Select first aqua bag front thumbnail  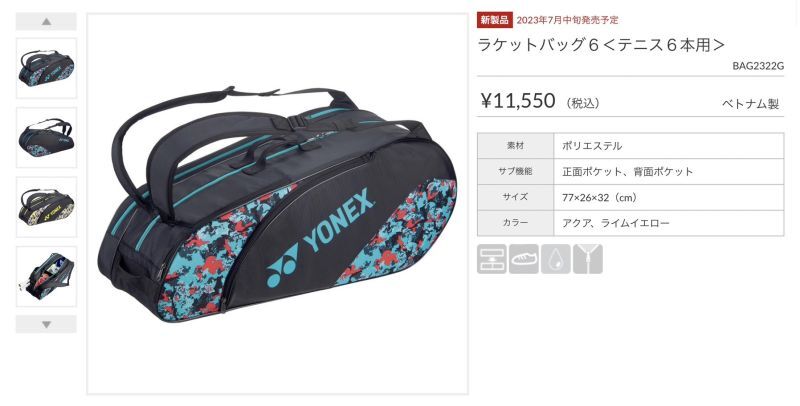[x=46, y=68]
